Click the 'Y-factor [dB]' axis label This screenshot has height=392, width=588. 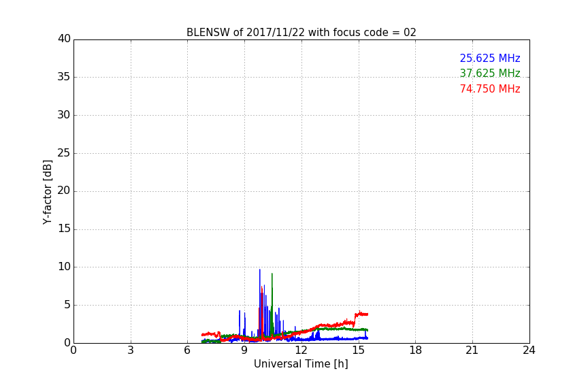pos(47,192)
